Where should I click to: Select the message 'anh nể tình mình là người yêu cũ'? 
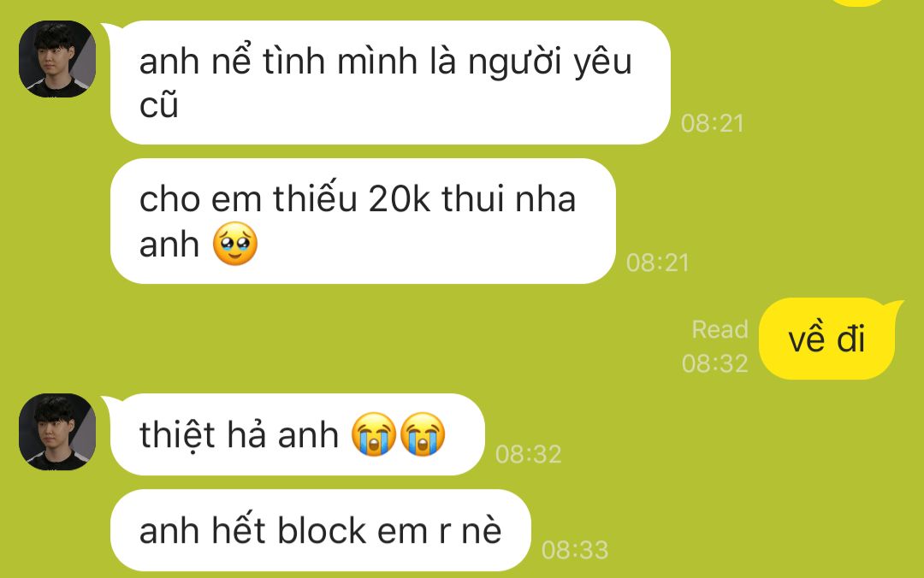[x=390, y=82]
